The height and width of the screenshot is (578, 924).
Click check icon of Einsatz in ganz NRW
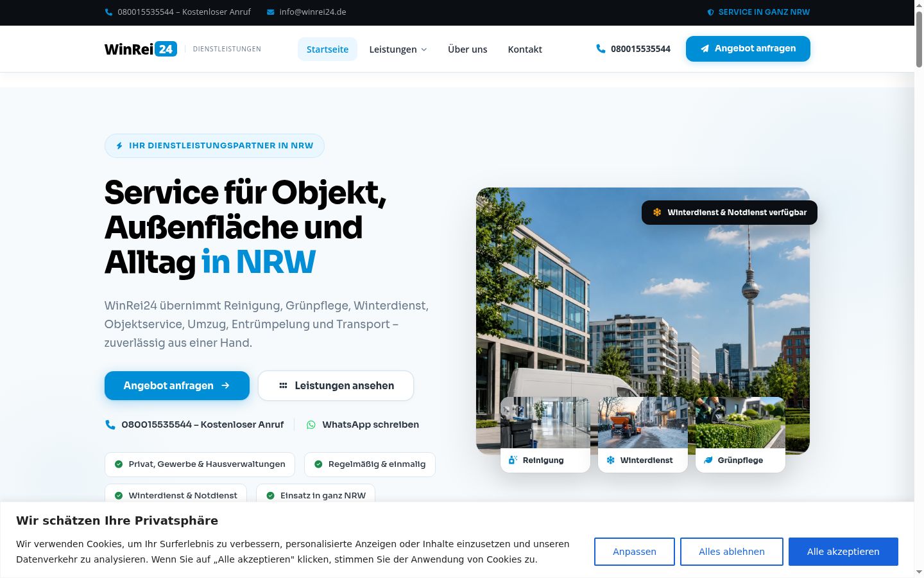(x=270, y=496)
